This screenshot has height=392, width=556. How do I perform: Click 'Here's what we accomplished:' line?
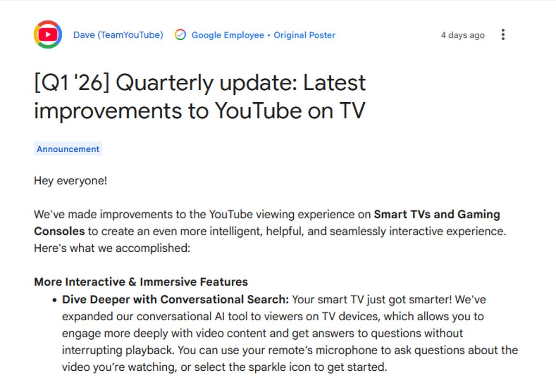click(x=112, y=248)
